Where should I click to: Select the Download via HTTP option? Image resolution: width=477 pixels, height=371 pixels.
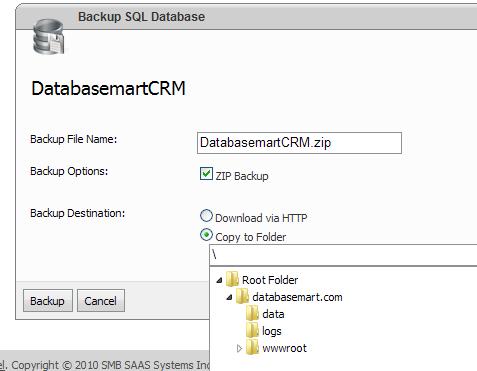pyautogui.click(x=206, y=216)
